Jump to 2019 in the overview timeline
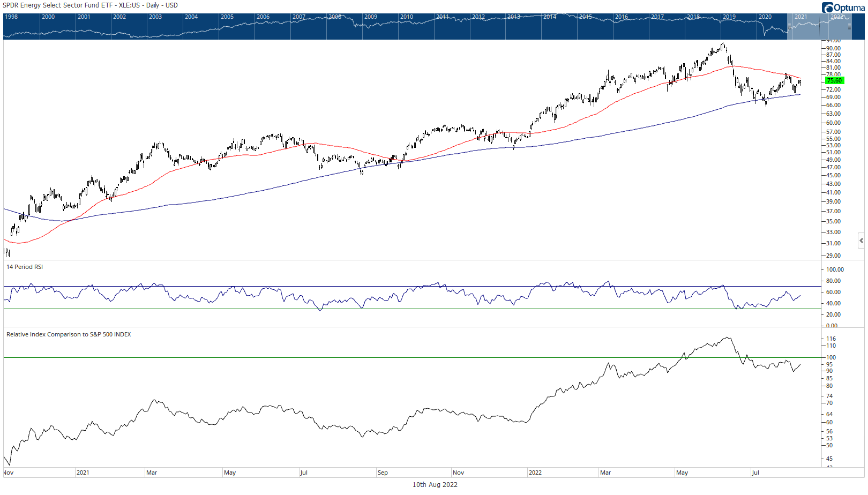Image resolution: width=868 pixels, height=495 pixels. [x=729, y=17]
